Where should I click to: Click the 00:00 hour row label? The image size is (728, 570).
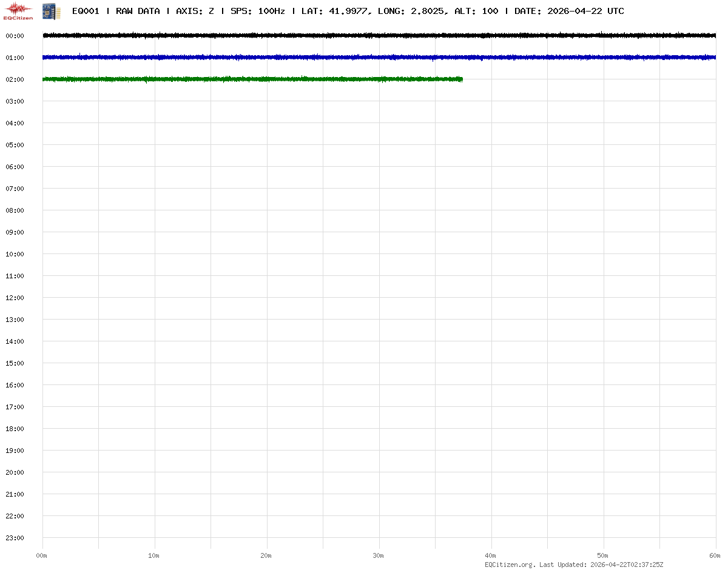(15, 36)
